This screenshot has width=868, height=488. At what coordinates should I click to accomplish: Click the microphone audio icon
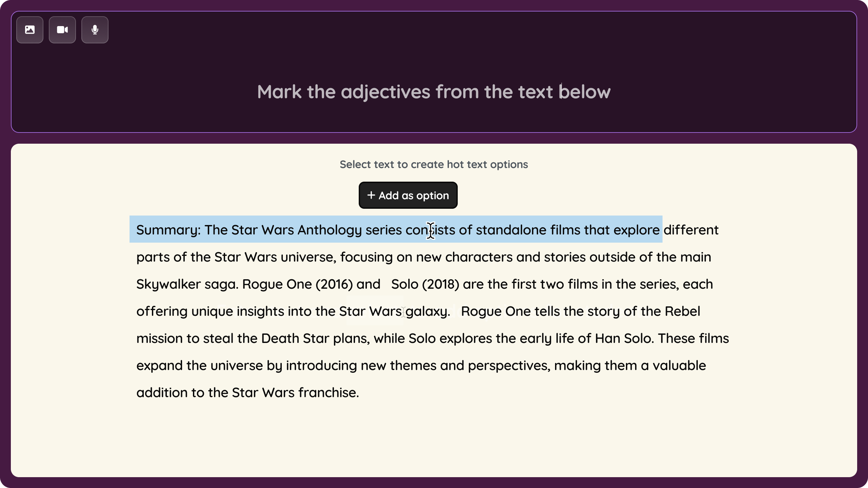[x=95, y=29]
